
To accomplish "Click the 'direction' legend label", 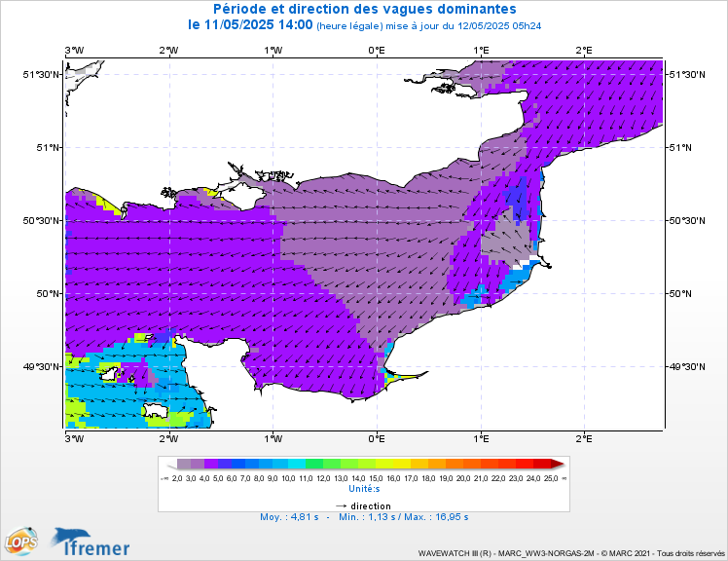I will (371, 506).
